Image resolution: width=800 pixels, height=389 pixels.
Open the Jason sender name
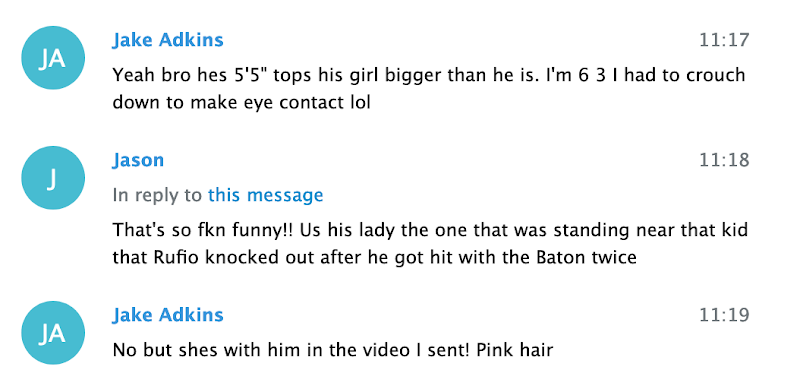138,160
